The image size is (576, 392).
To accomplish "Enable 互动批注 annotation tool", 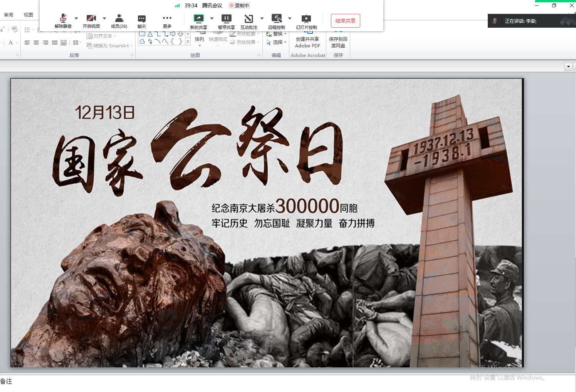I will (249, 21).
